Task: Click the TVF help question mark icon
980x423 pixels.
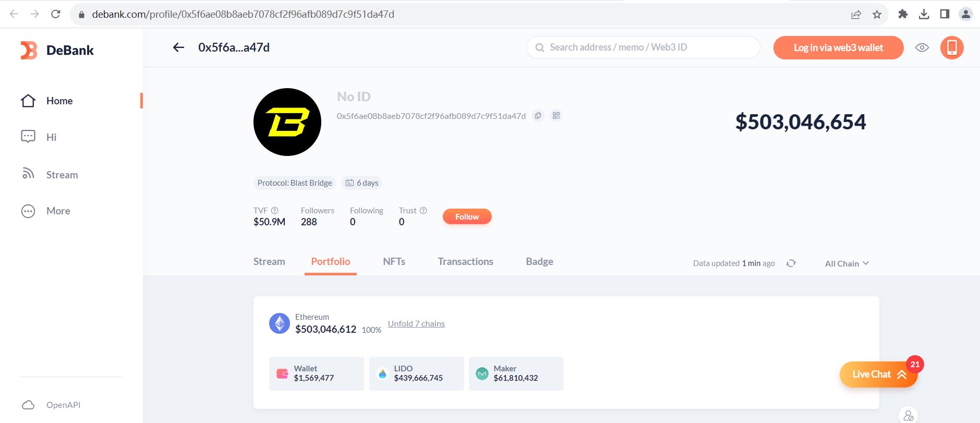Action: [x=275, y=210]
